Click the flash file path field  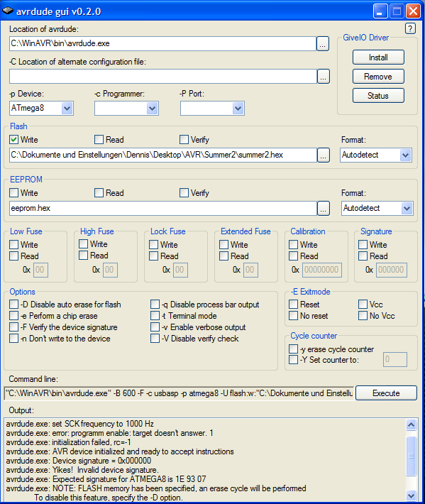point(163,155)
